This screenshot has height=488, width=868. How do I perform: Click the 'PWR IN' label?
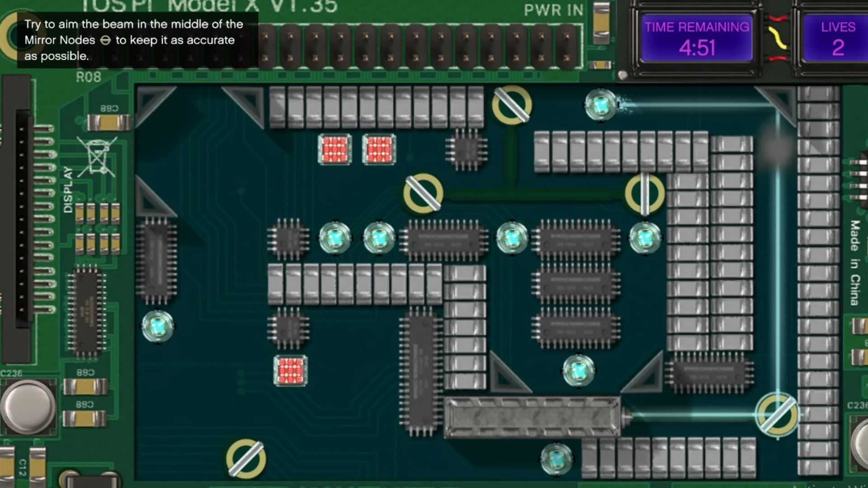pyautogui.click(x=553, y=10)
